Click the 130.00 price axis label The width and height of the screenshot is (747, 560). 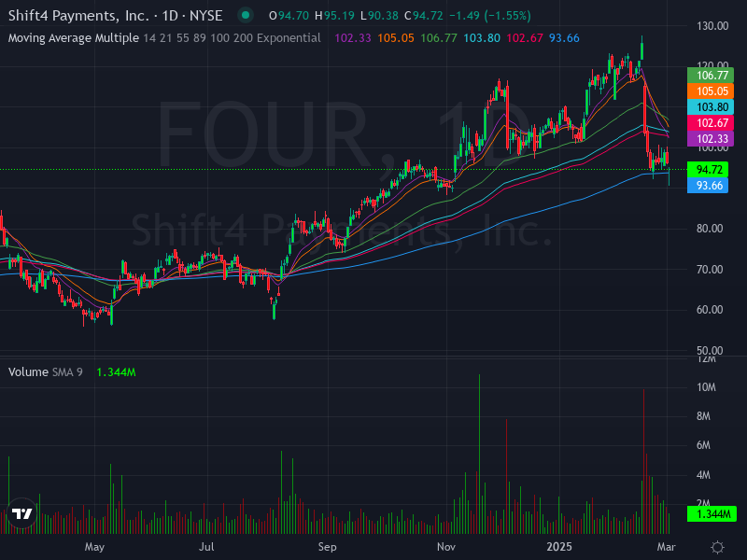coord(712,26)
